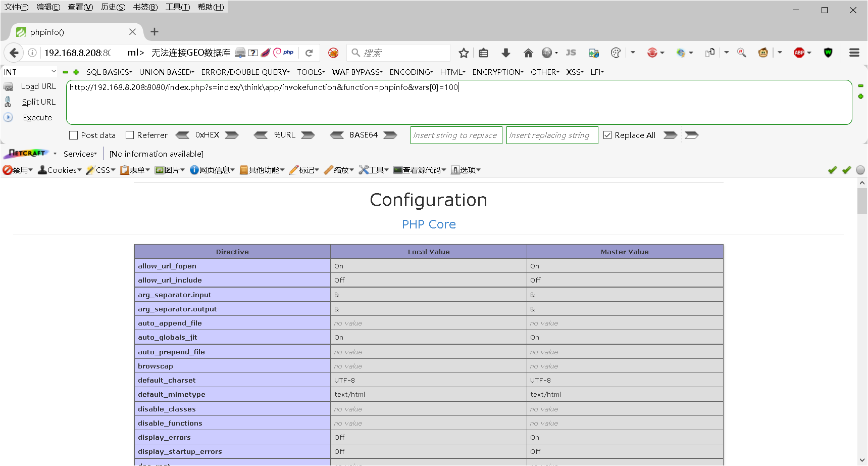Click the Firefox reload page icon
Screen dimensions: 868x466
coord(310,53)
